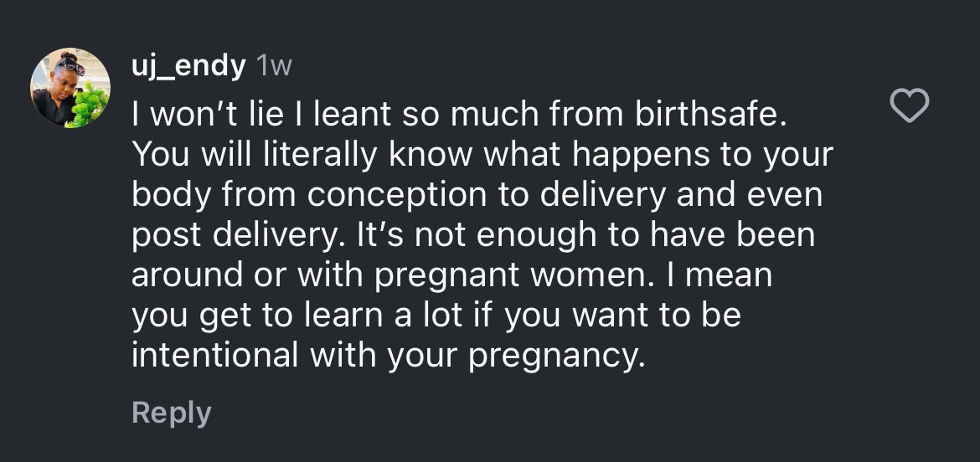Viewport: 980px width, 462px height.
Task: Click the word "pregnancy" at the comment's end
Action: (x=557, y=357)
